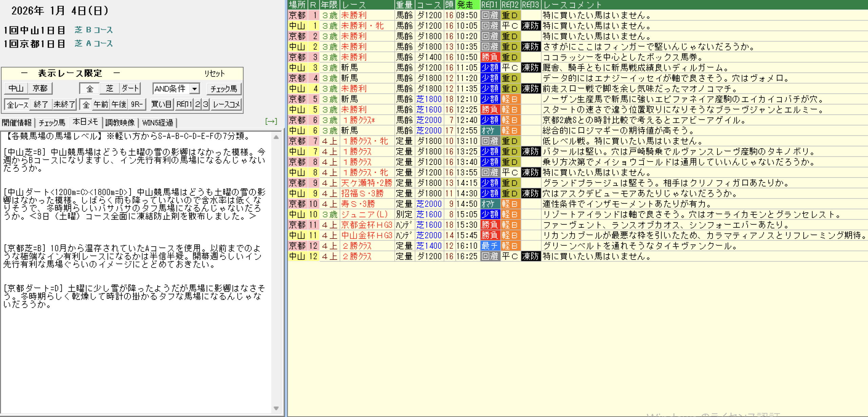The height and width of the screenshot is (417, 868).
Task: Click 軽B badge in 京都 11R row
Action: 510,225
